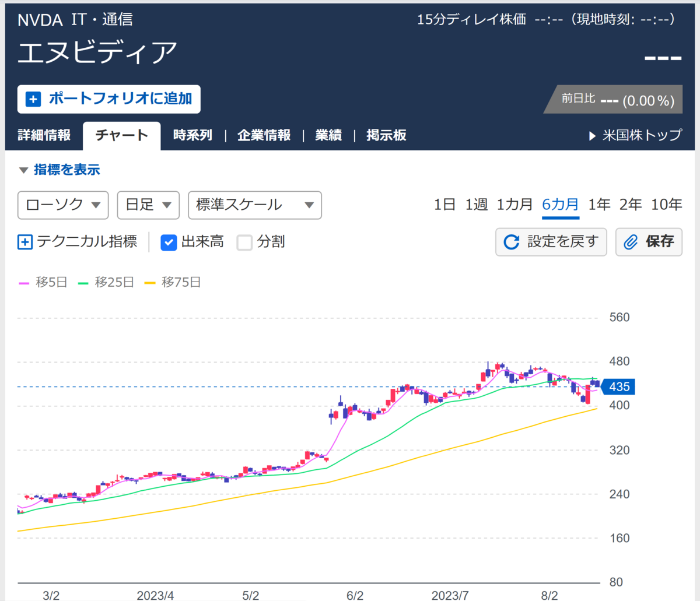The width and height of the screenshot is (700, 601).
Task: Click the 320 price axis label
Action: (619, 450)
